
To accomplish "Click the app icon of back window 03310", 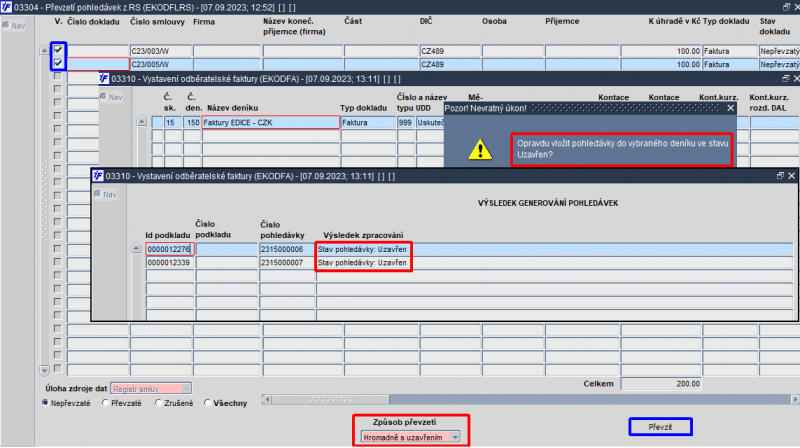I will (x=104, y=79).
